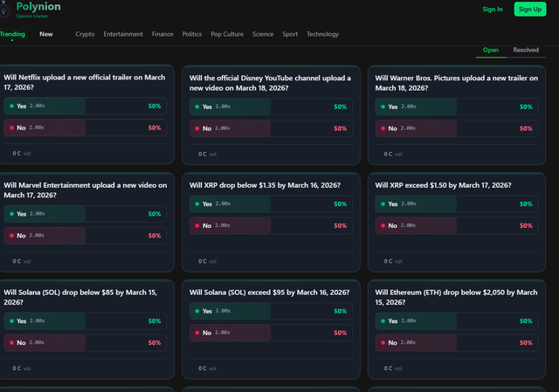Open the Sport category
Screen dimensions: 559x392
(290, 34)
